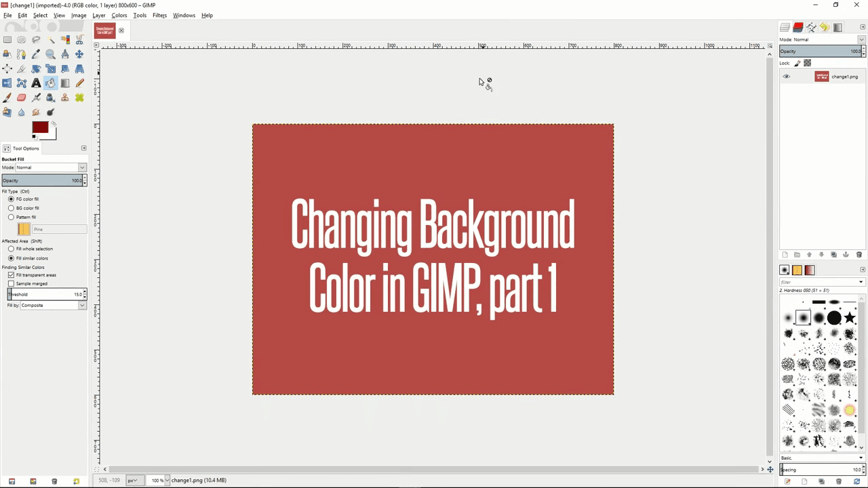The width and height of the screenshot is (868, 488).
Task: Select the Paintbrush tool
Action: click(x=7, y=98)
